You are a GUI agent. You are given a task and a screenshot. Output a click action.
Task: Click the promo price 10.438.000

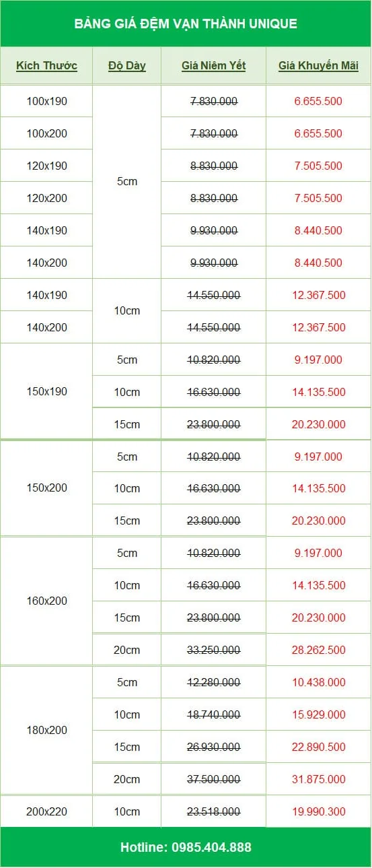(x=318, y=682)
